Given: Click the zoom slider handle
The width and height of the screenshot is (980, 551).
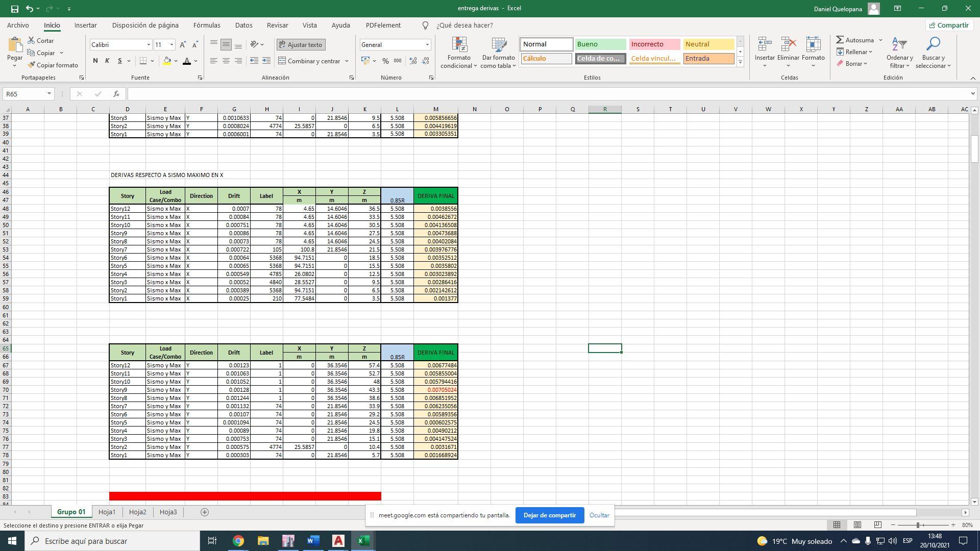Looking at the screenshot, I should click(918, 525).
